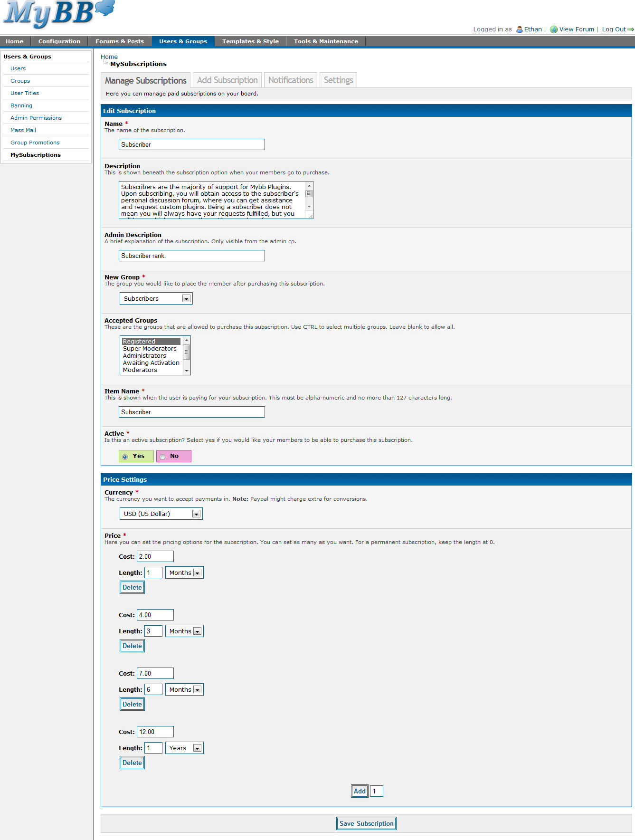Image resolution: width=635 pixels, height=840 pixels.
Task: Open Banning in the sidebar
Action: point(21,105)
